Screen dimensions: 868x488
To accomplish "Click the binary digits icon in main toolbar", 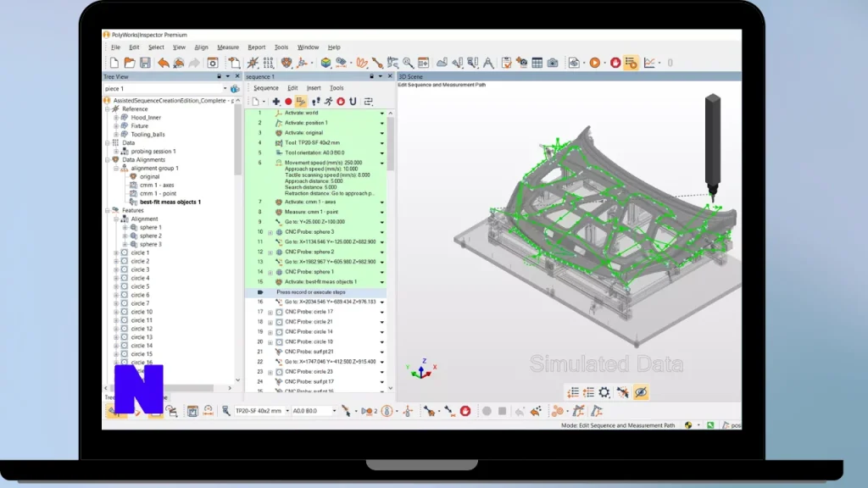I will (x=269, y=63).
